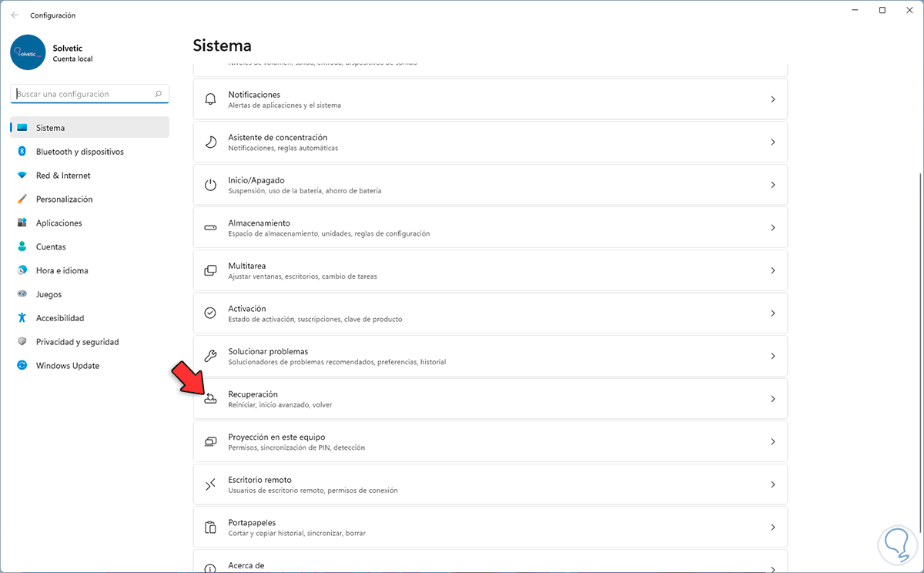Click the back arrow button
The image size is (924, 573).
pyautogui.click(x=15, y=15)
